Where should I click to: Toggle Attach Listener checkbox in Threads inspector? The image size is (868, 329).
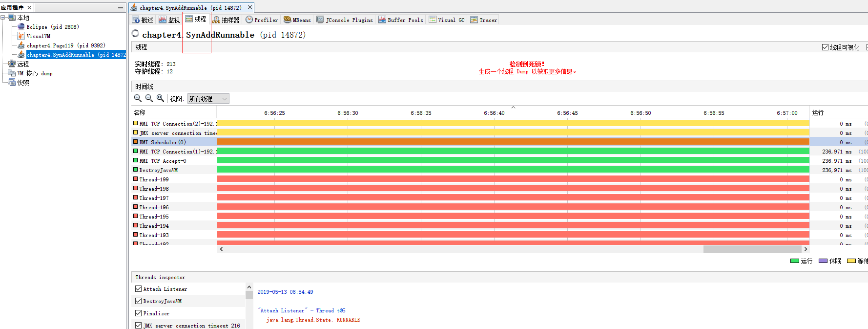tap(139, 289)
